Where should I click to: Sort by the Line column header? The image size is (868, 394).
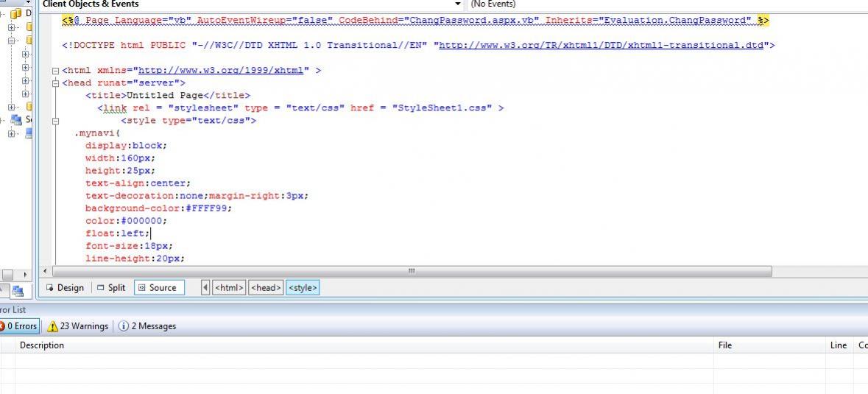839,345
